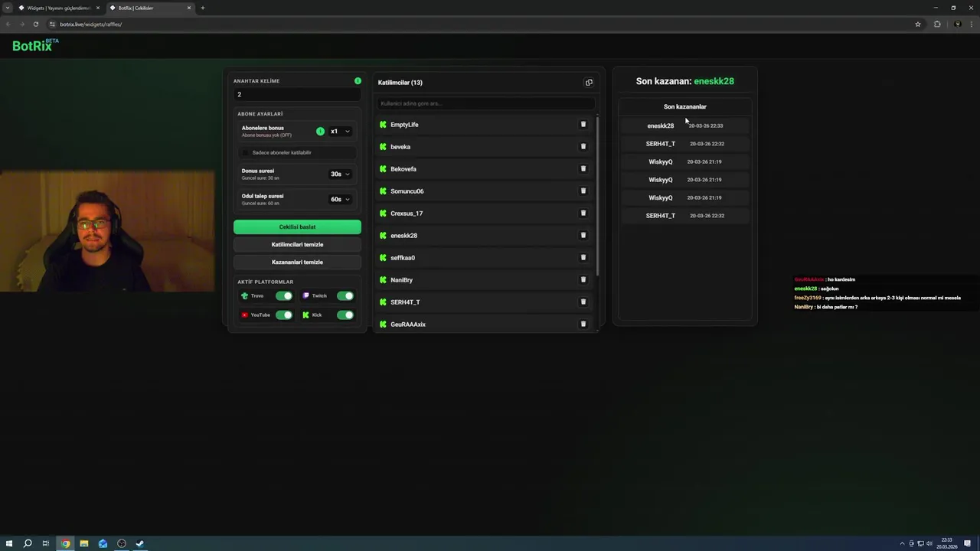Close the BotRix Cekilisler tab
Viewport: 980px width, 551px height.
(x=188, y=8)
